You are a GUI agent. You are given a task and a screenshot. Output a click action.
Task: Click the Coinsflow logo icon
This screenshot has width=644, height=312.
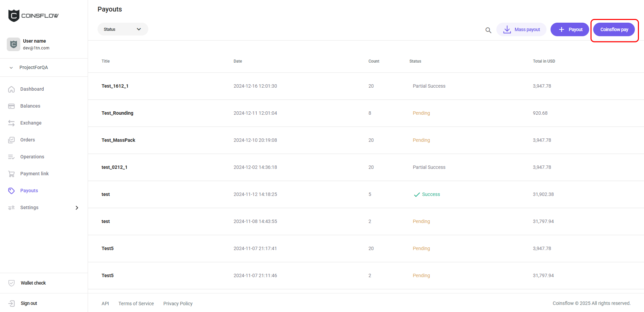click(14, 15)
